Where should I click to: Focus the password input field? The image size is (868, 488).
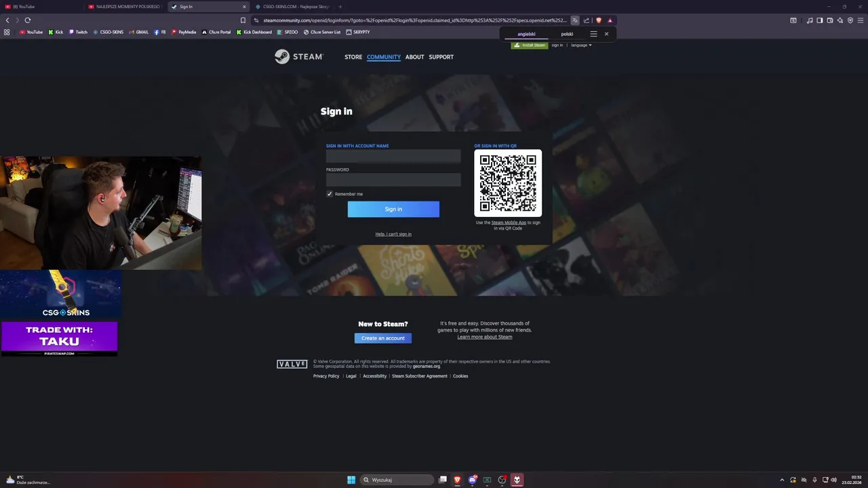click(393, 180)
